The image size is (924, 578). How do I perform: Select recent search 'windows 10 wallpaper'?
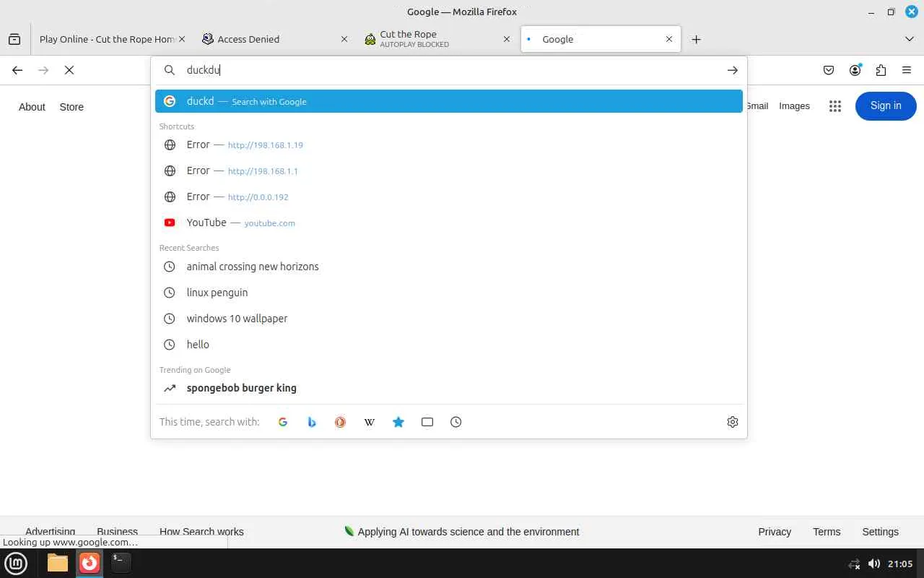click(x=449, y=319)
